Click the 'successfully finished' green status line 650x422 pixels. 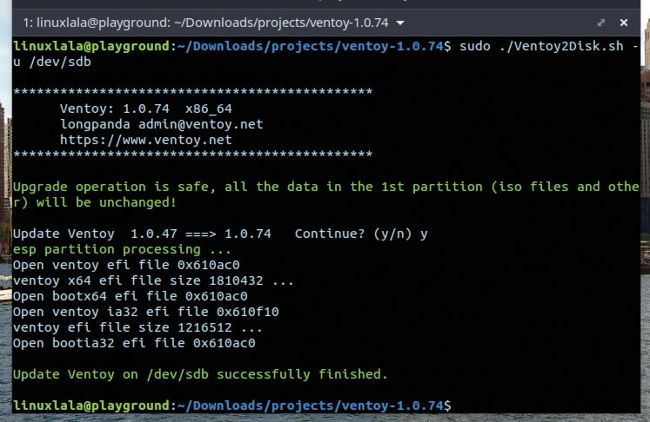[200, 374]
